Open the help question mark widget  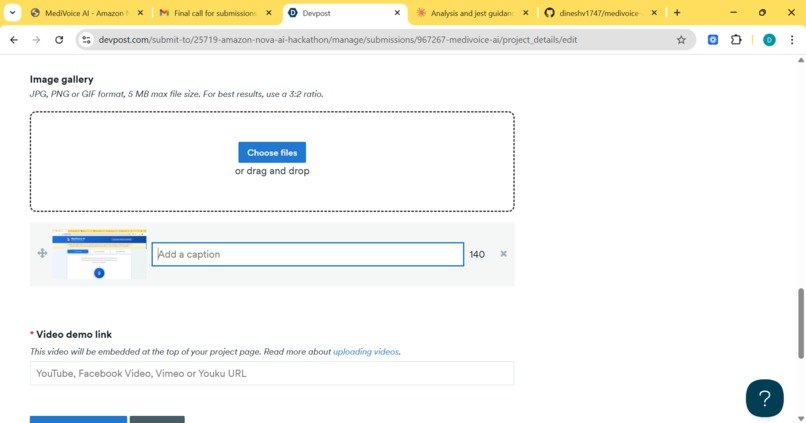[765, 398]
